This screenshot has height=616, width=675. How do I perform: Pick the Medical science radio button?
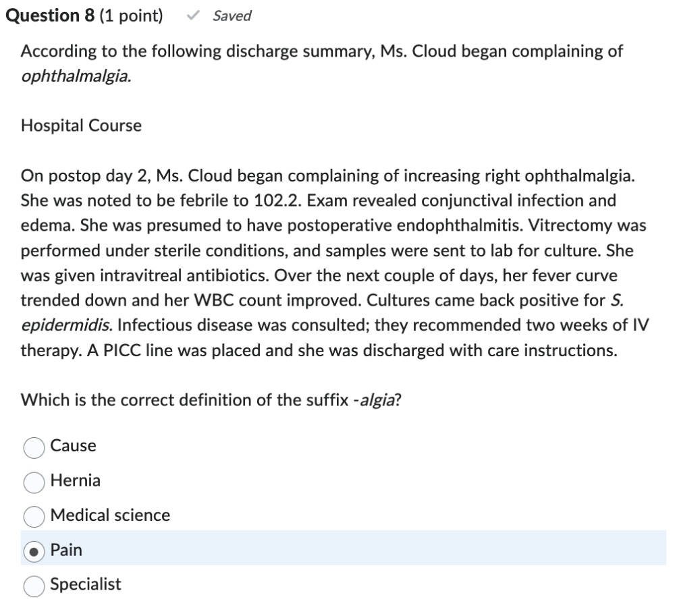(x=34, y=516)
